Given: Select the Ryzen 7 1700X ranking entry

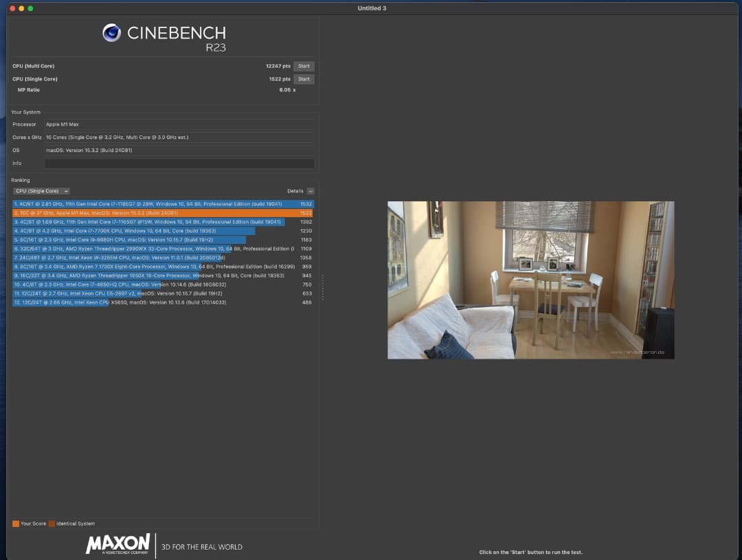Looking at the screenshot, I should point(162,267).
